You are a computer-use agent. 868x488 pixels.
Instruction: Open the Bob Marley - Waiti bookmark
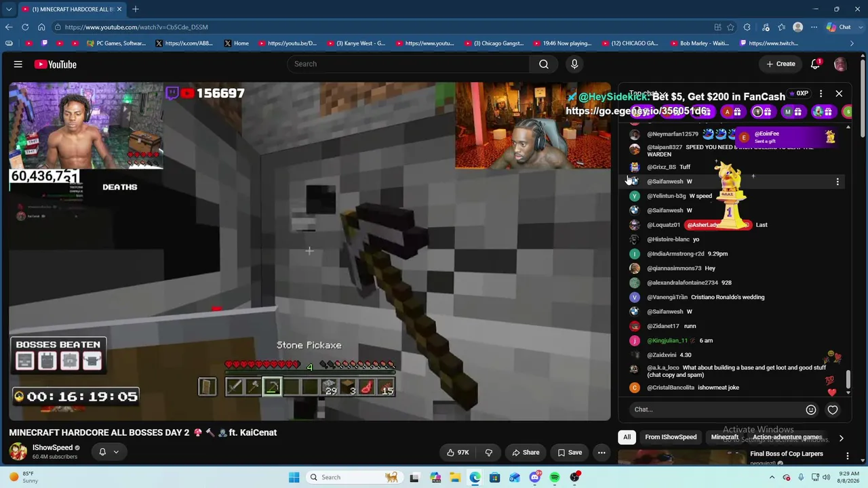pyautogui.click(x=699, y=43)
